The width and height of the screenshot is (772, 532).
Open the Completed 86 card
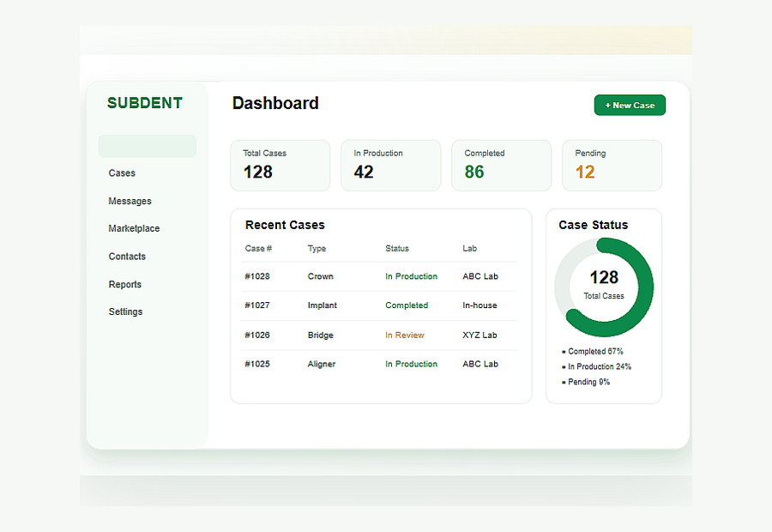pos(501,166)
